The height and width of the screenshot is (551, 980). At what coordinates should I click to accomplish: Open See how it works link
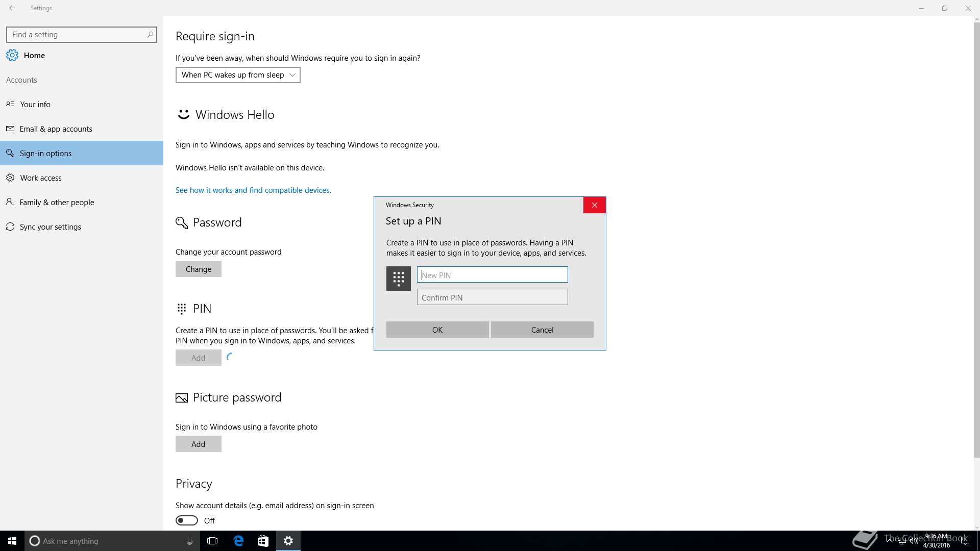[x=253, y=190]
